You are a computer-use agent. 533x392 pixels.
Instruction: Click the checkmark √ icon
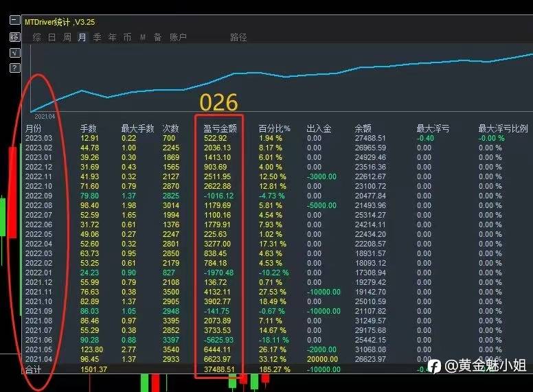pos(14,53)
